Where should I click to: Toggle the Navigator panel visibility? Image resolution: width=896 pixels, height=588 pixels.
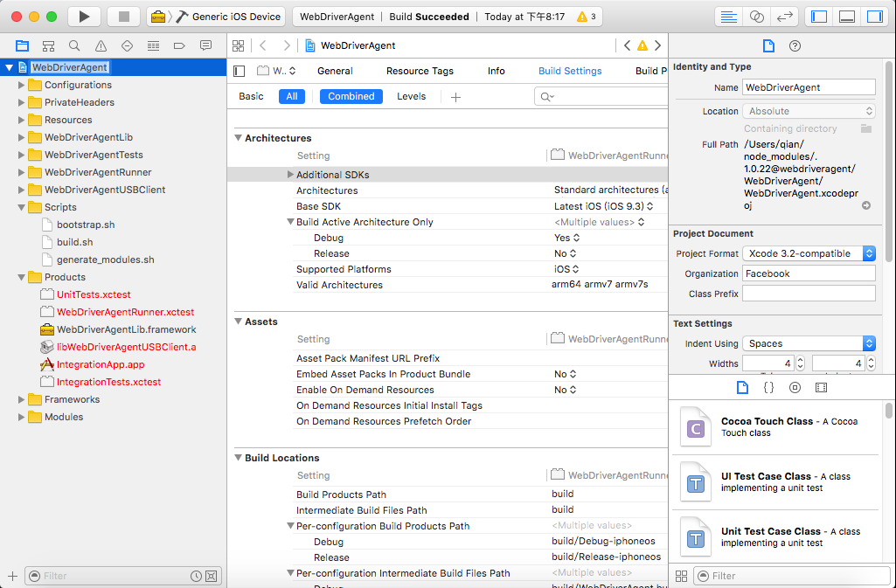tap(819, 17)
